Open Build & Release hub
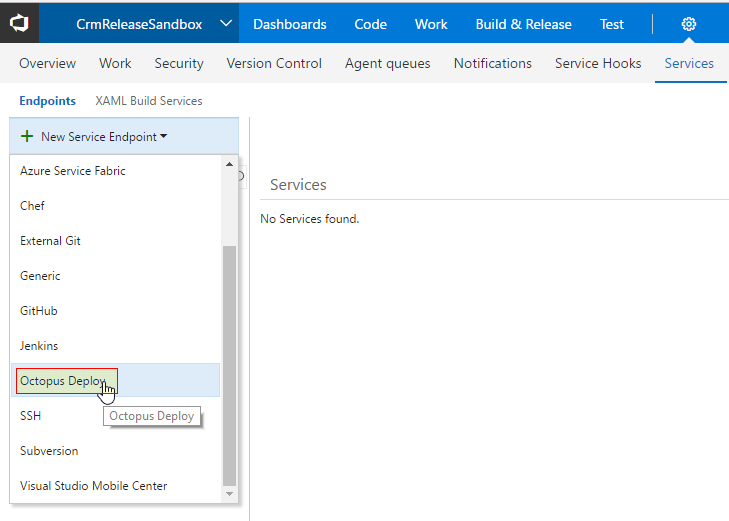Viewport: 729px width, 521px height. [x=524, y=24]
